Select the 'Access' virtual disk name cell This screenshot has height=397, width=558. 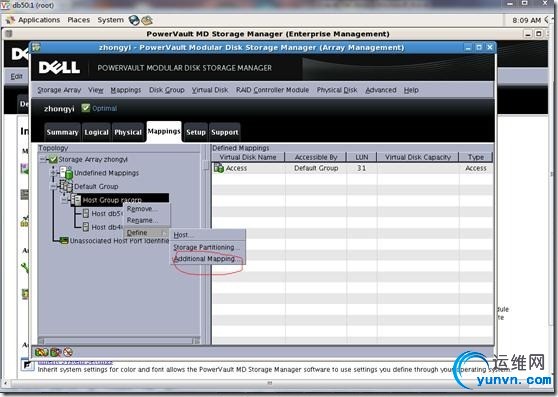click(236, 168)
